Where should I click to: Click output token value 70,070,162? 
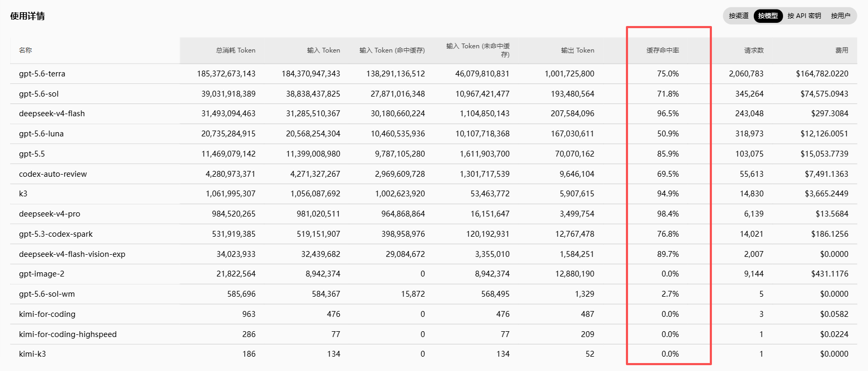tap(575, 154)
